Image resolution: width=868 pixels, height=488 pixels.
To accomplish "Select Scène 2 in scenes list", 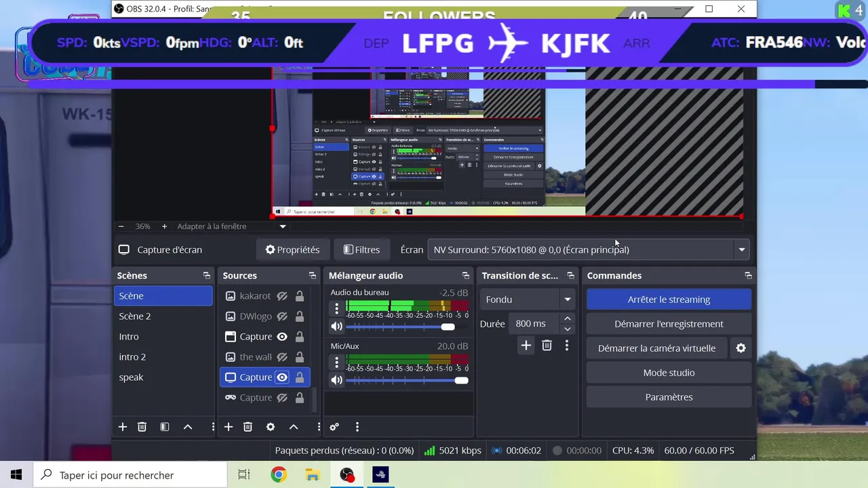I will tap(163, 316).
